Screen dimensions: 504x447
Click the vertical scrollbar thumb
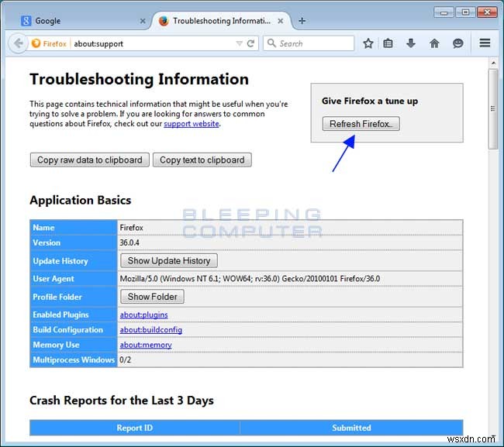(x=493, y=109)
